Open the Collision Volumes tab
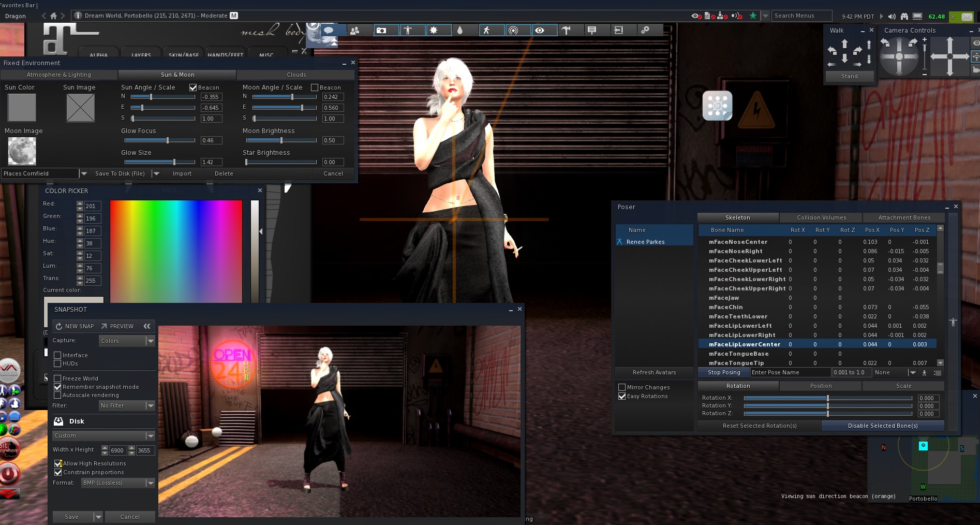 coord(821,217)
